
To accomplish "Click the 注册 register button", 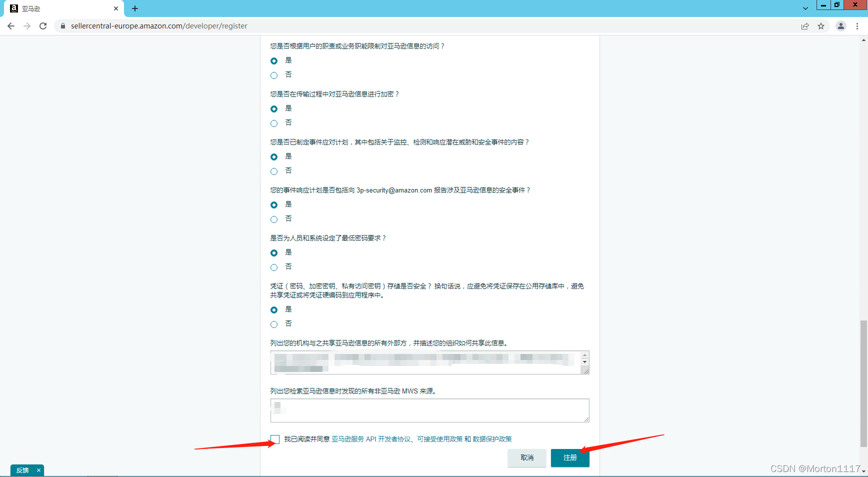I will 570,458.
